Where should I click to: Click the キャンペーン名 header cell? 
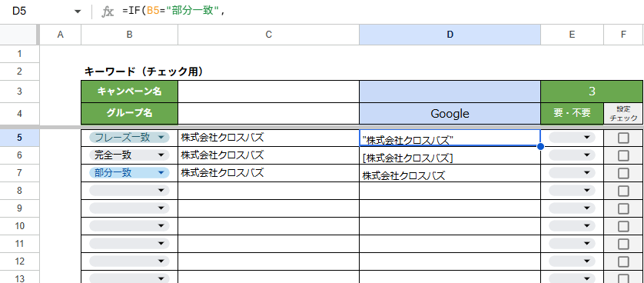coord(129,92)
